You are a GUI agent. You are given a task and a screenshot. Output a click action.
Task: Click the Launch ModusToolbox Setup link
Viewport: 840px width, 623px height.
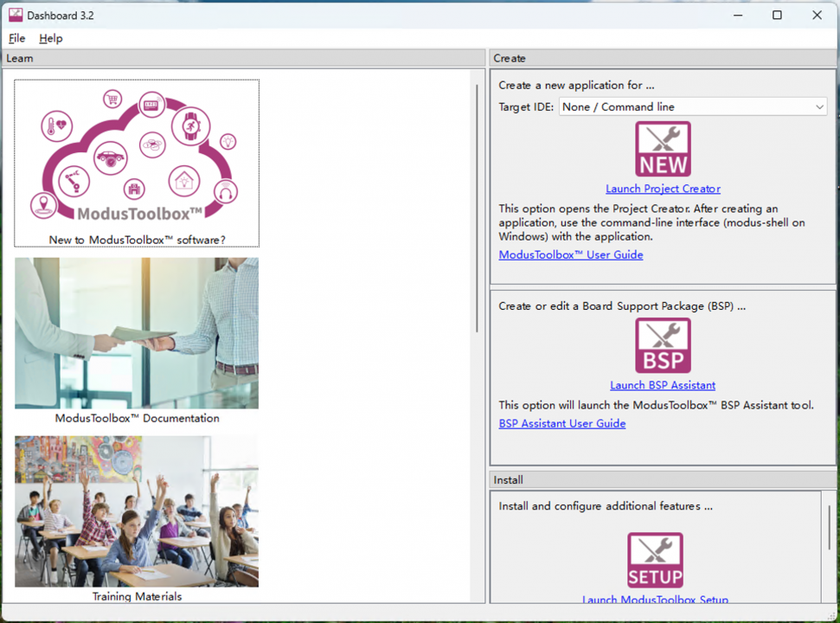click(655, 600)
